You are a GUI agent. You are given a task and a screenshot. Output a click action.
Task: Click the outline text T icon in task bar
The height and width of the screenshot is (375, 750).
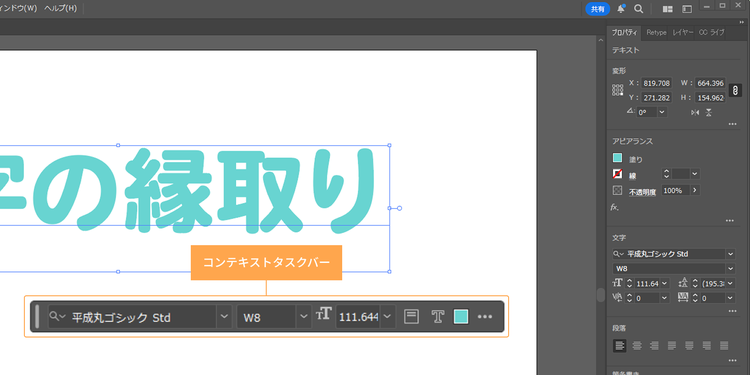(x=437, y=317)
